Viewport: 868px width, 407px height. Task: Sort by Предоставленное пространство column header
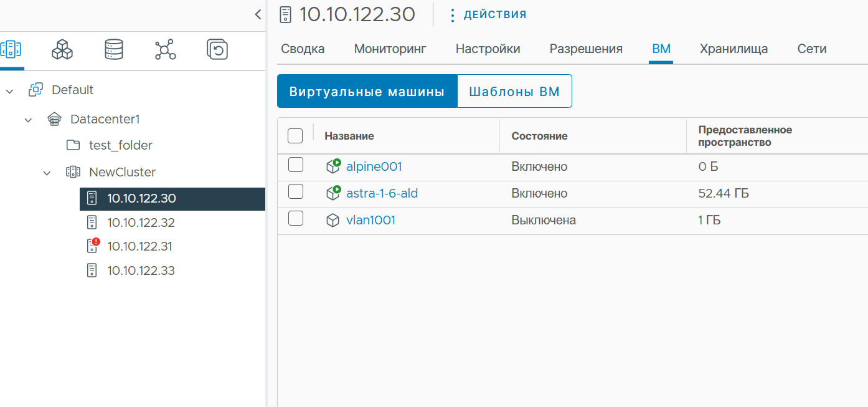point(745,136)
